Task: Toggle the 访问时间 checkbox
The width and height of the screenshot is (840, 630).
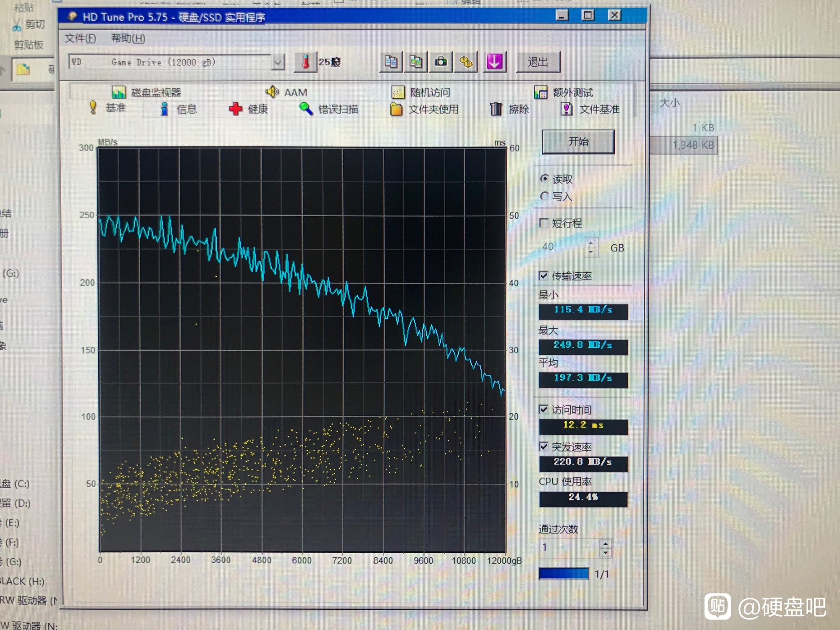Action: click(x=543, y=409)
